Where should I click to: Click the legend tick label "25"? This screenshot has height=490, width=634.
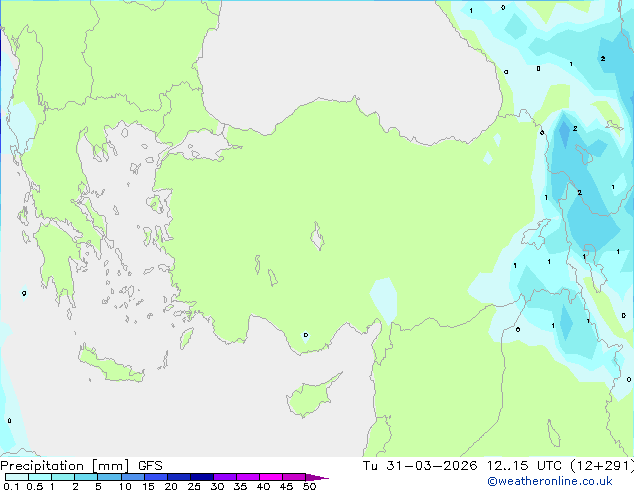(194, 486)
